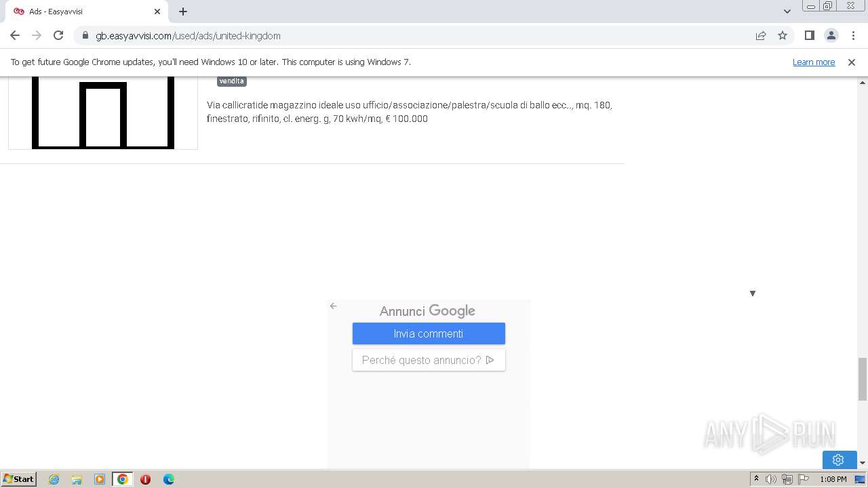Close the Ads - Easyavvisi tab
This screenshot has width=868, height=488.
coord(157,12)
